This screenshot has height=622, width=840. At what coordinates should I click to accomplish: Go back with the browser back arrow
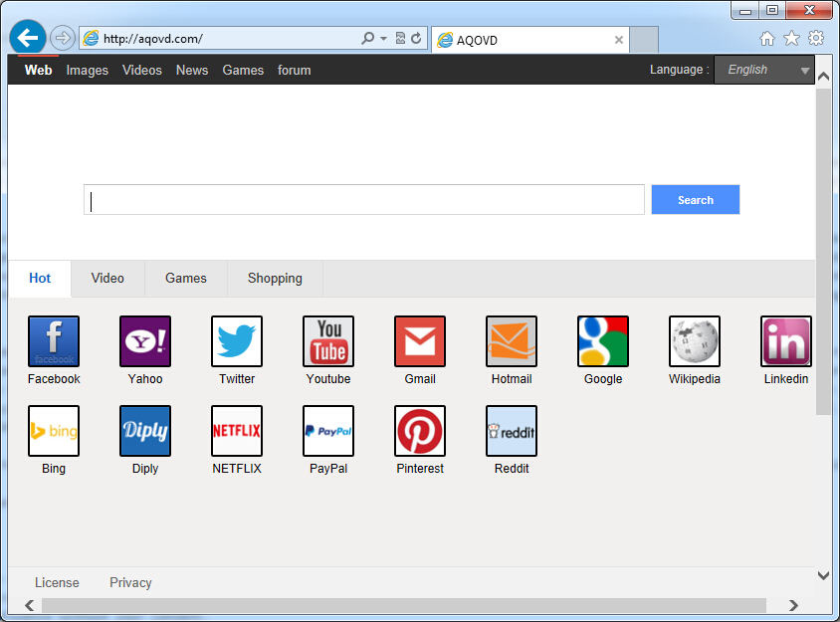coord(27,38)
